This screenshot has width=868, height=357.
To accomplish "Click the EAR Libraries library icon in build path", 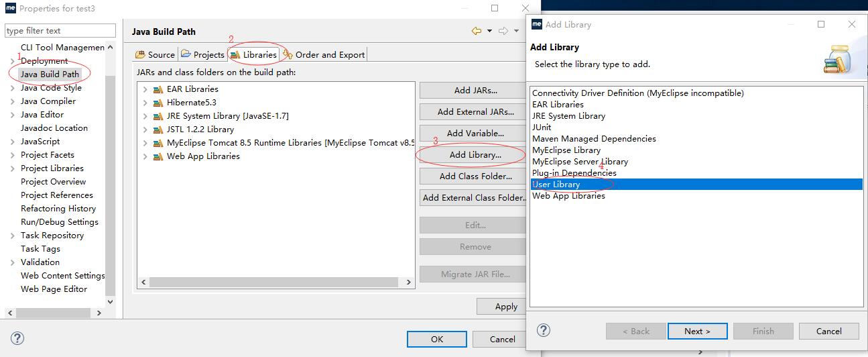I will tap(158, 89).
